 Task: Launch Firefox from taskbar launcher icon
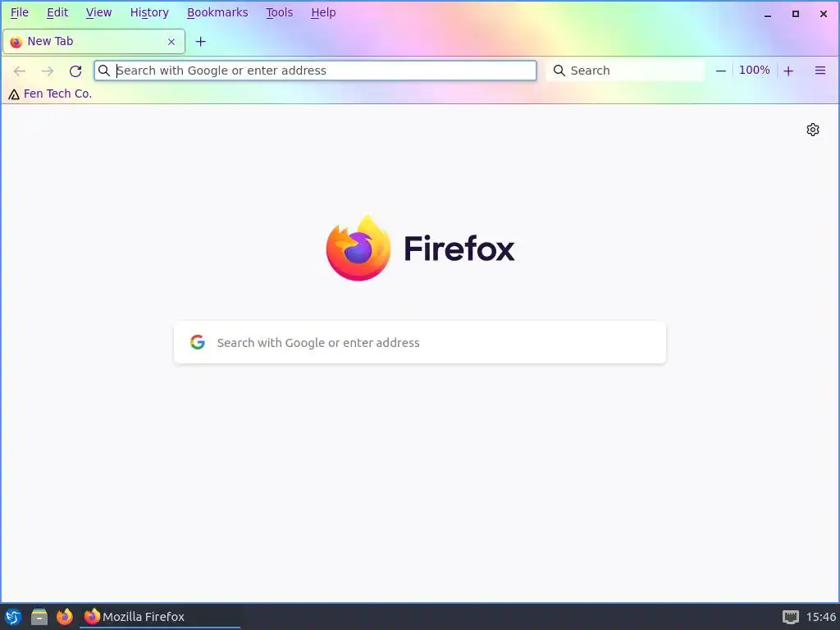click(x=65, y=617)
